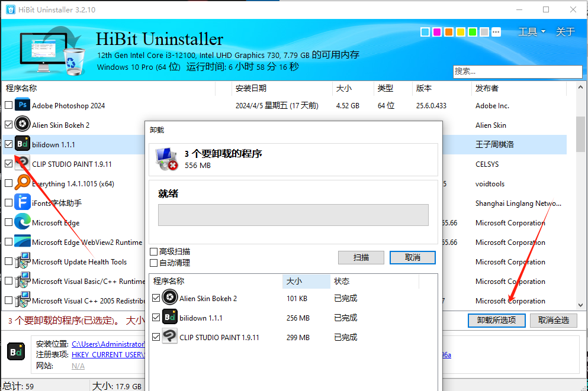588x391 pixels.
Task: Click the Microsoft Edge WebView2 Runtime icon
Action: click(23, 242)
